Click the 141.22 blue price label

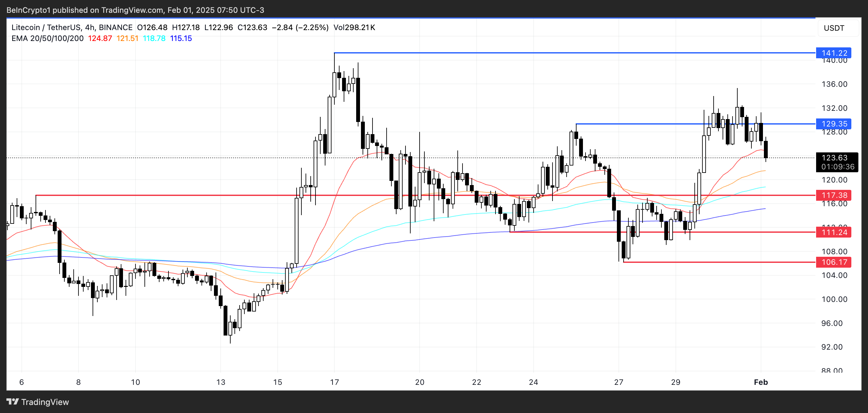(834, 53)
